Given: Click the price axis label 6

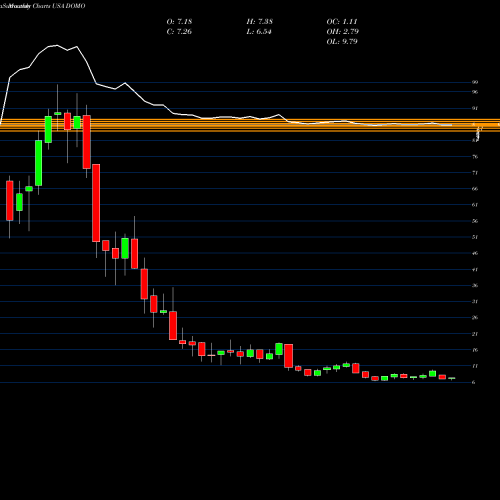Looking at the screenshot, I should coord(474,382).
